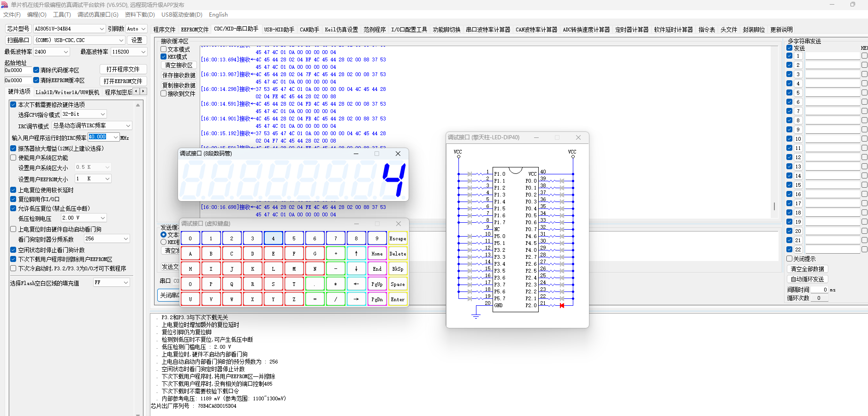
Task: Click the equals key on virtual keyboard
Action: click(315, 299)
